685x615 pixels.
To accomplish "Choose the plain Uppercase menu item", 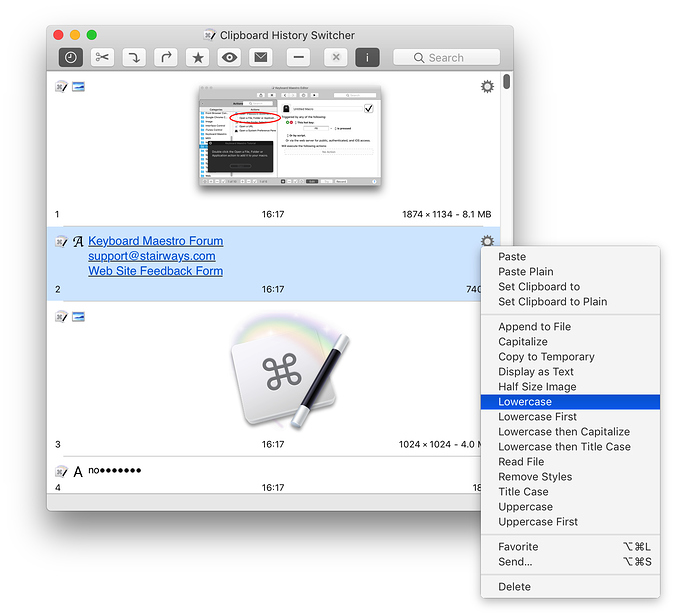I will 570,507.
